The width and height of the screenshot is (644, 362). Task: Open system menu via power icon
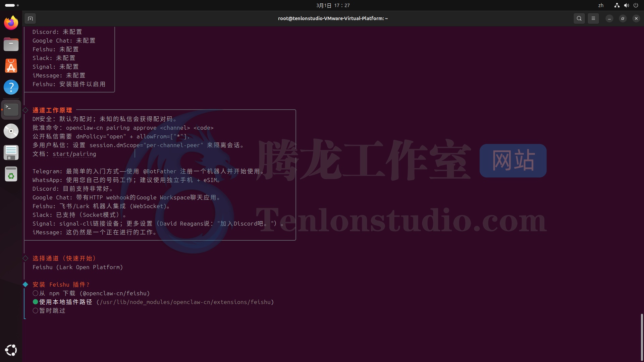[x=636, y=5]
